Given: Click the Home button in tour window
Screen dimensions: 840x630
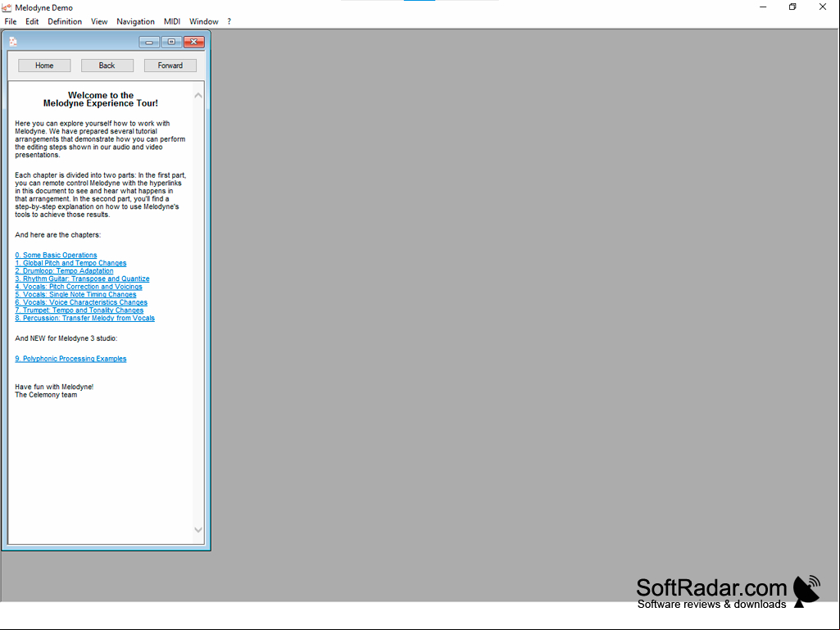Looking at the screenshot, I should pos(44,66).
